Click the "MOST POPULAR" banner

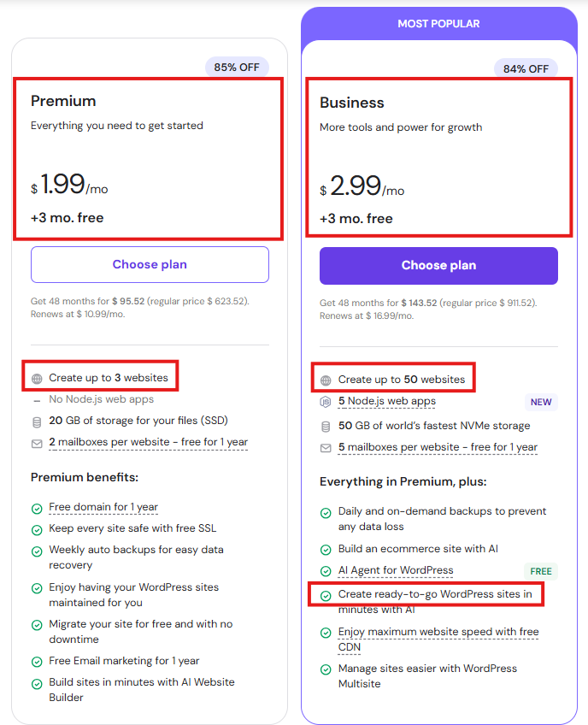[x=438, y=23]
